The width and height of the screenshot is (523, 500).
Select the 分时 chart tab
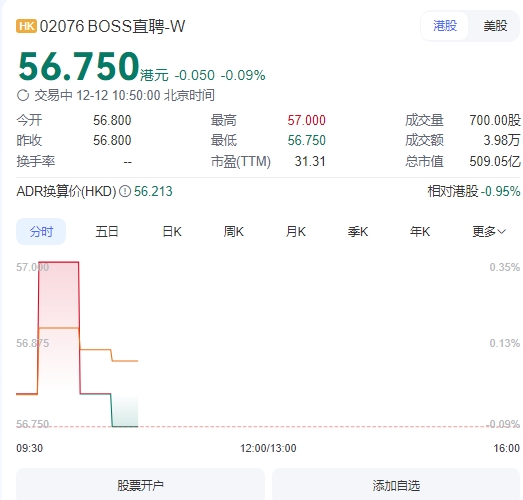click(41, 231)
